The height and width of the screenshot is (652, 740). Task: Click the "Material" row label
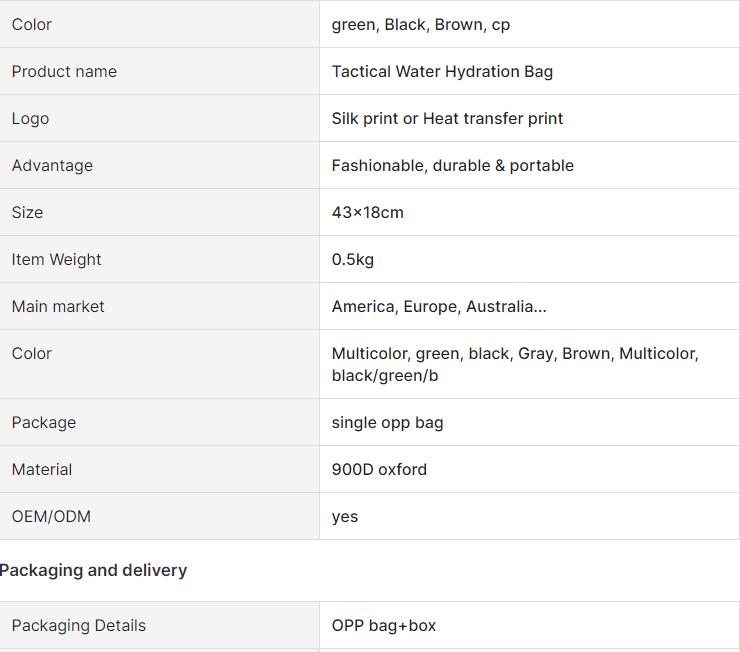pos(42,469)
